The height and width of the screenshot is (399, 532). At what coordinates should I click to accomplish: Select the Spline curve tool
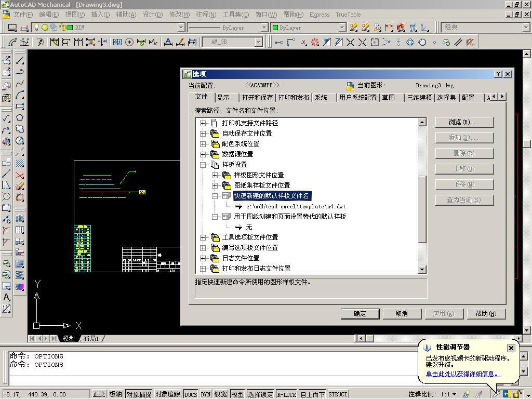pos(20,83)
